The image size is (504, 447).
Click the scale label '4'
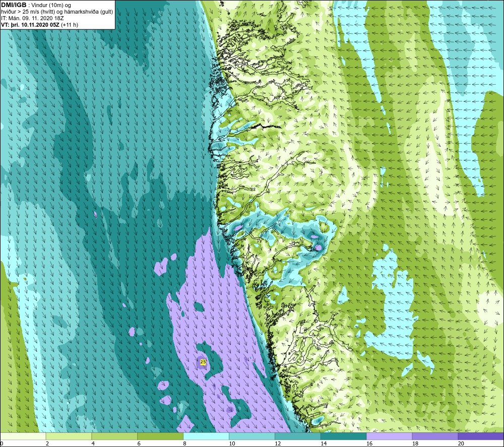(93, 443)
